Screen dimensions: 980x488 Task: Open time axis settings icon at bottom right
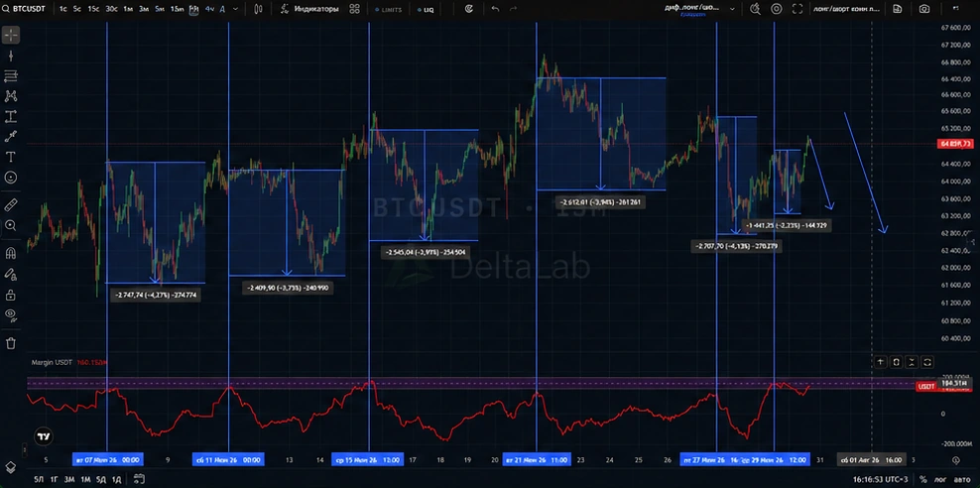pos(955,460)
